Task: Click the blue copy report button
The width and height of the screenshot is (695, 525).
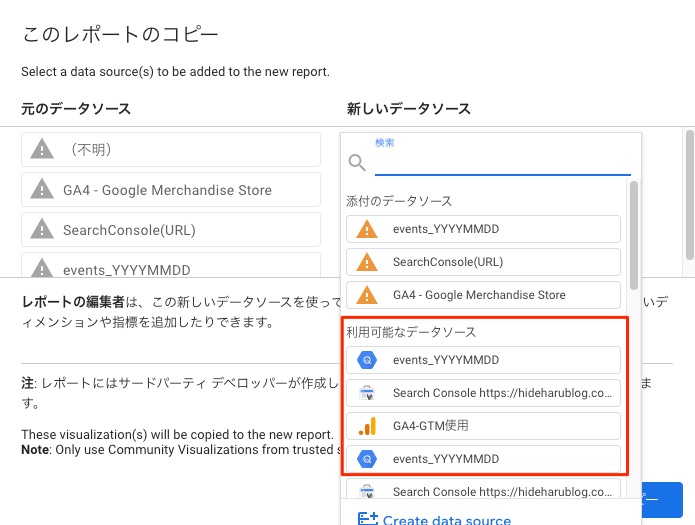Action: click(662, 500)
